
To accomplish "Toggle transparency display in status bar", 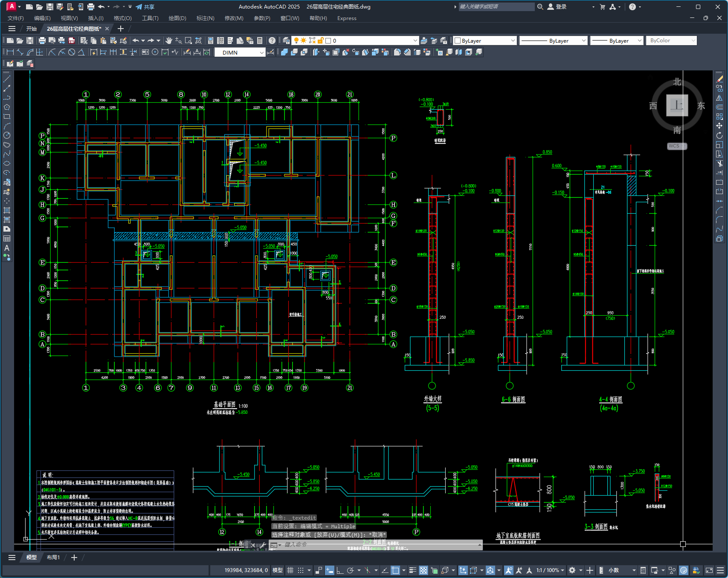I will click(x=423, y=570).
